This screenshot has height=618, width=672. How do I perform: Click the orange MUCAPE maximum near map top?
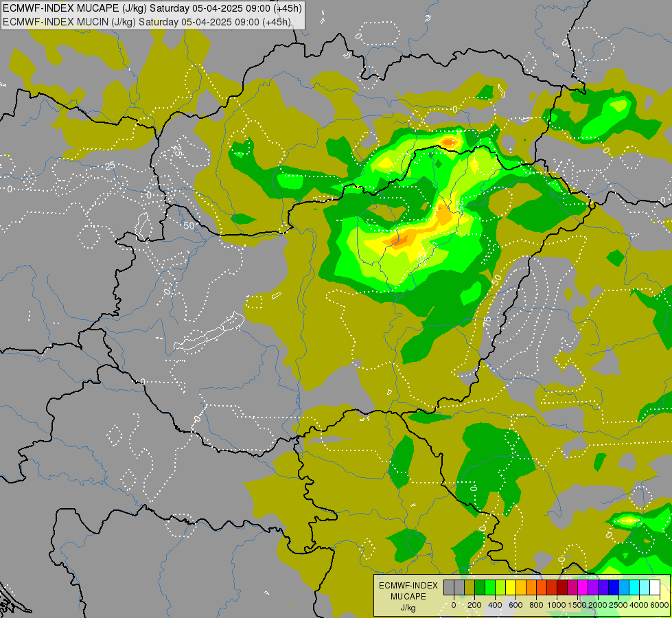[449, 141]
